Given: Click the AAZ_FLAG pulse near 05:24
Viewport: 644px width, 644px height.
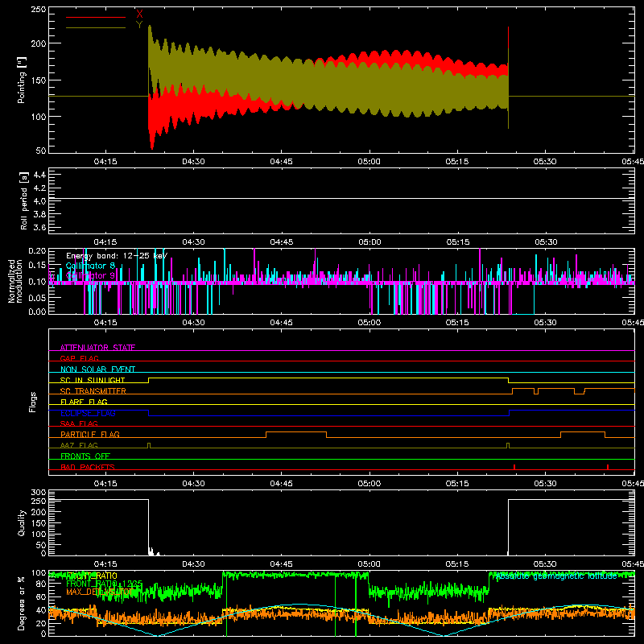Looking at the screenshot, I should [x=508, y=445].
